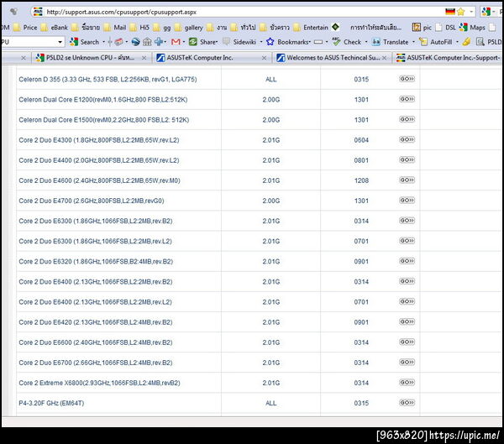Screen dimensions: 504x444
Task: Click GO button for Celeron Dual Core E1500
Action: tap(407, 119)
